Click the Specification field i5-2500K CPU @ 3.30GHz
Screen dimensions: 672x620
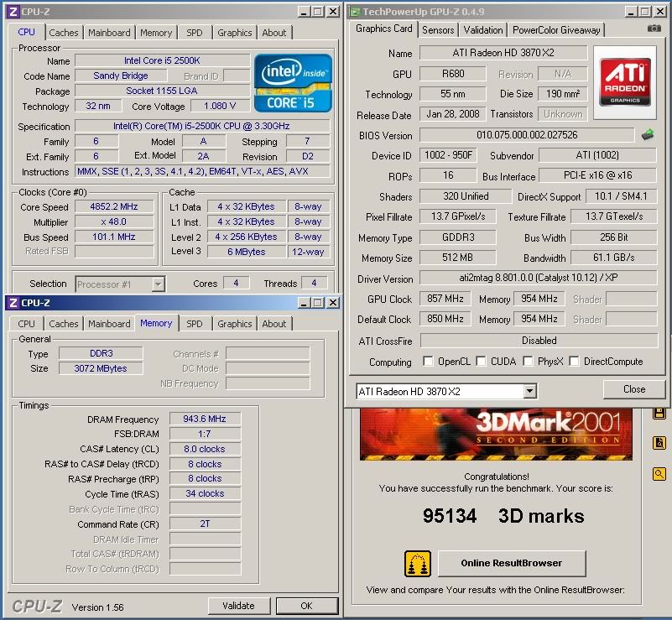pyautogui.click(x=202, y=126)
